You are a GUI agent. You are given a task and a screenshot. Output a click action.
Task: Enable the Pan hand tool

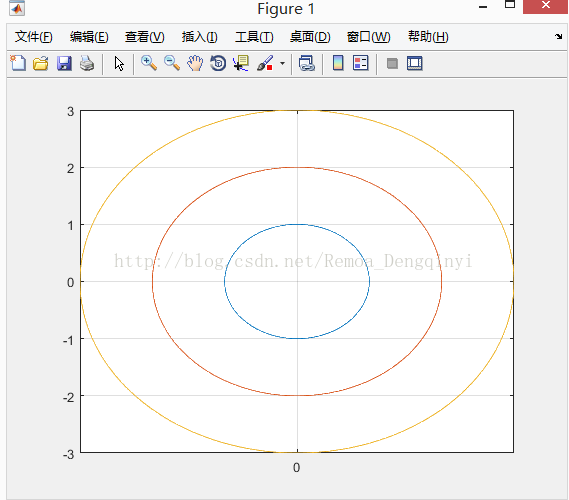pos(195,63)
